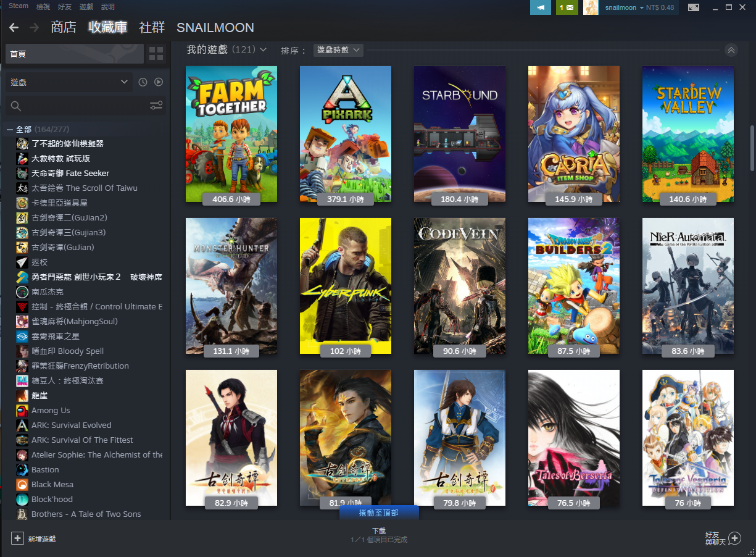Open the 好友 menu
The width and height of the screenshot is (756, 557).
[x=65, y=7]
